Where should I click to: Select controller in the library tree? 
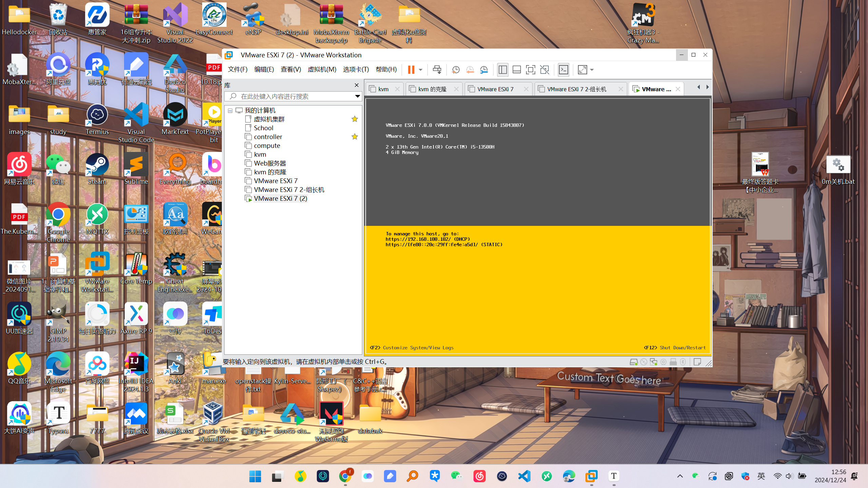tap(268, 137)
